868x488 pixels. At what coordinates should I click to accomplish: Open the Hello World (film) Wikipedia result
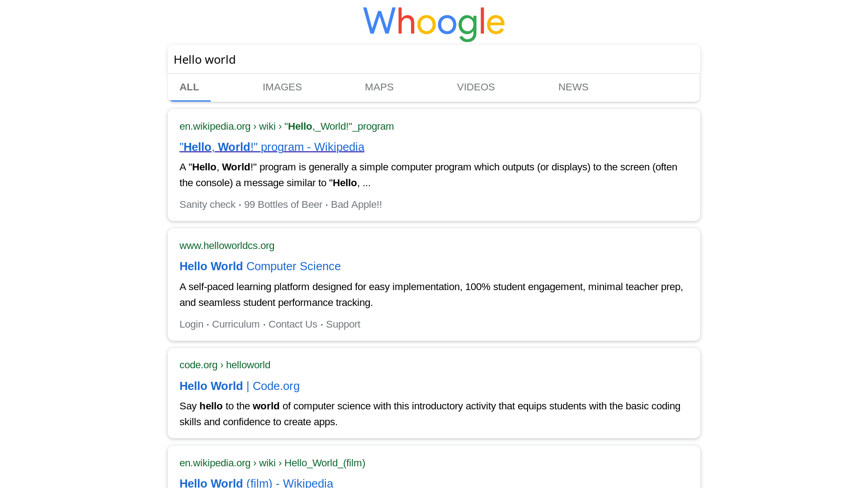tap(256, 483)
